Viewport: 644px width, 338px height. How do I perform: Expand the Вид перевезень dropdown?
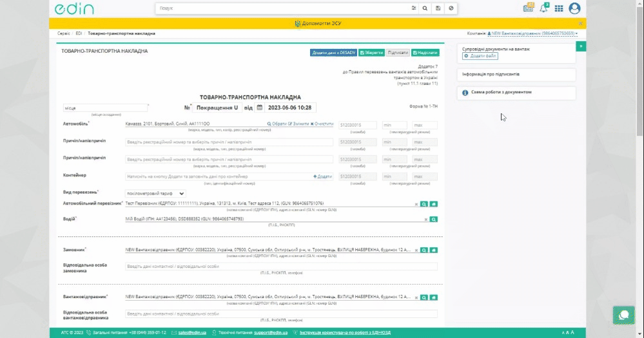pos(155,193)
